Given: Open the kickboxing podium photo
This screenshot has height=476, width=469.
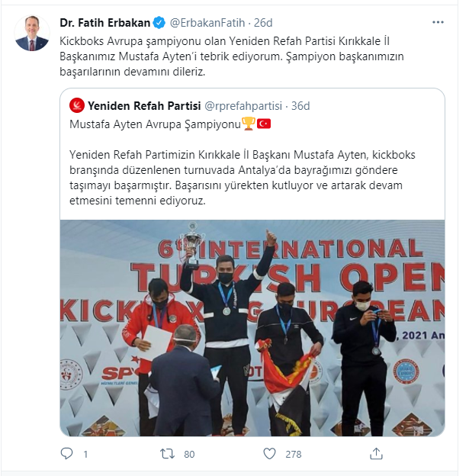Looking at the screenshot, I should point(252,328).
